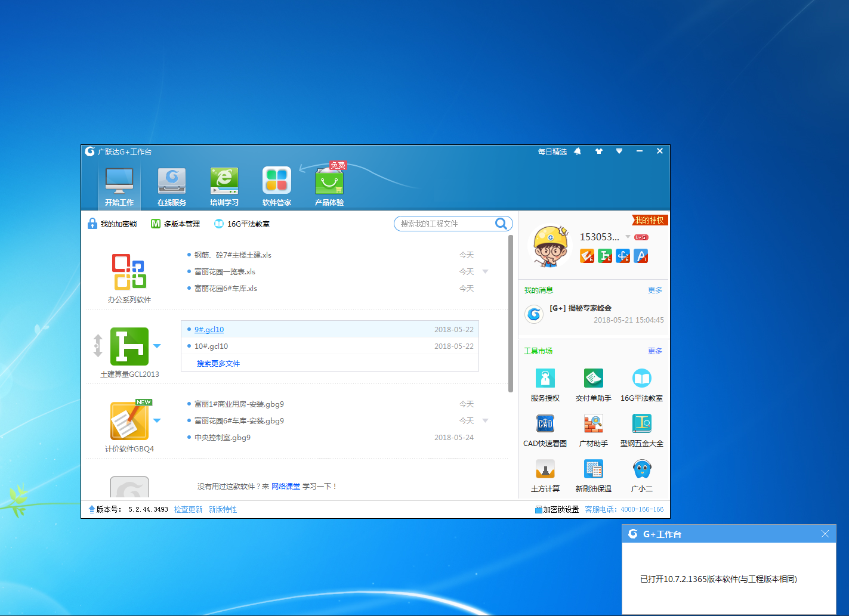This screenshot has height=616, width=849.
Task: Launch 土建算量GCL2013 icon
Action: tap(129, 346)
